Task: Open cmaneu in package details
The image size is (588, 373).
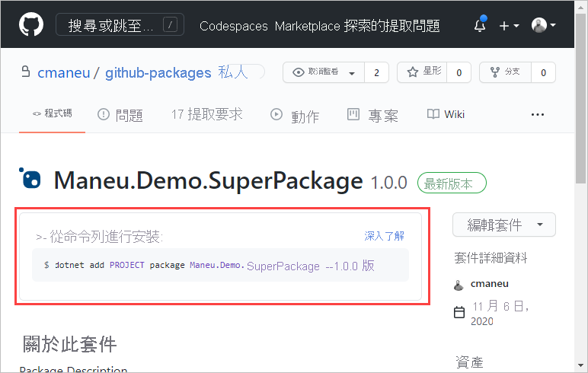Action: [x=489, y=284]
